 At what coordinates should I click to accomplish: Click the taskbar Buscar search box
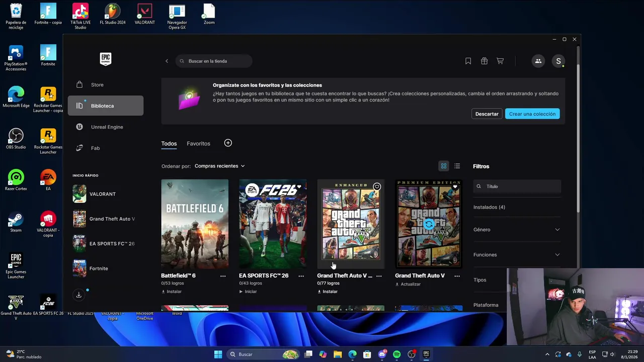coord(264,354)
